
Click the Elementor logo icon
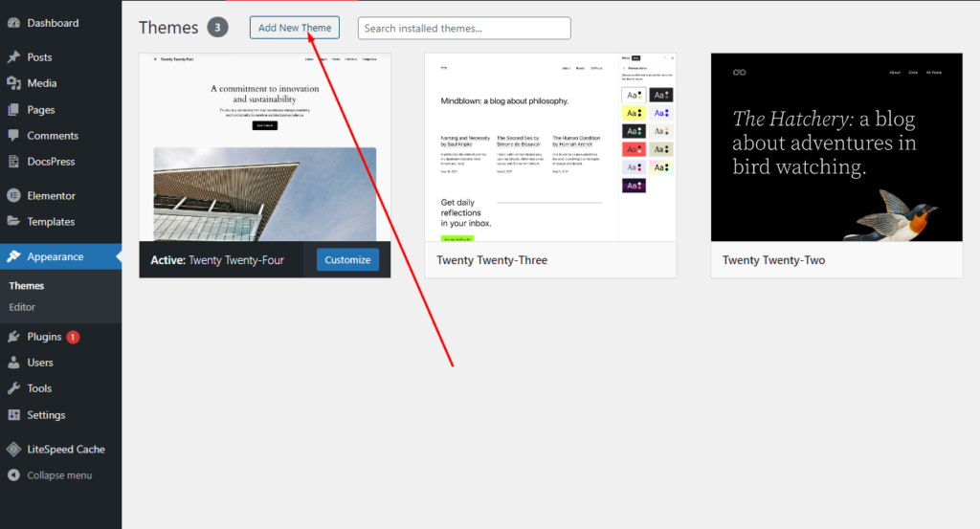13,196
